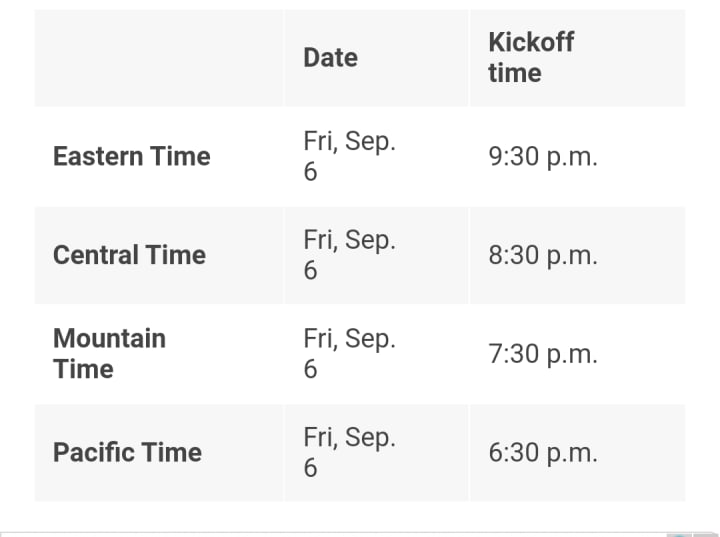The width and height of the screenshot is (720, 537).
Task: Click the empty top-left header cell
Action: 158,58
